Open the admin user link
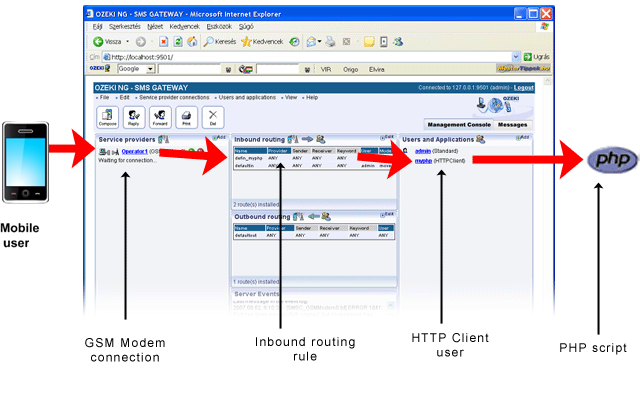 (423, 151)
